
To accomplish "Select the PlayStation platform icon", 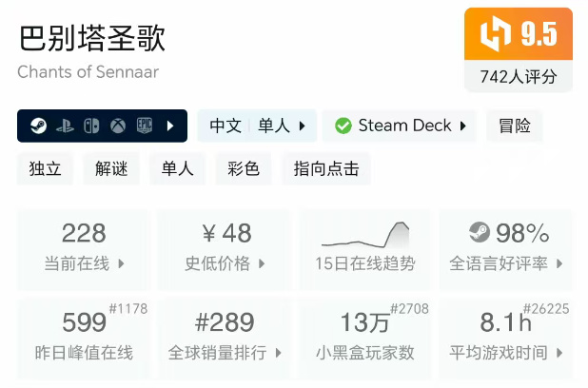I will 65,126.
